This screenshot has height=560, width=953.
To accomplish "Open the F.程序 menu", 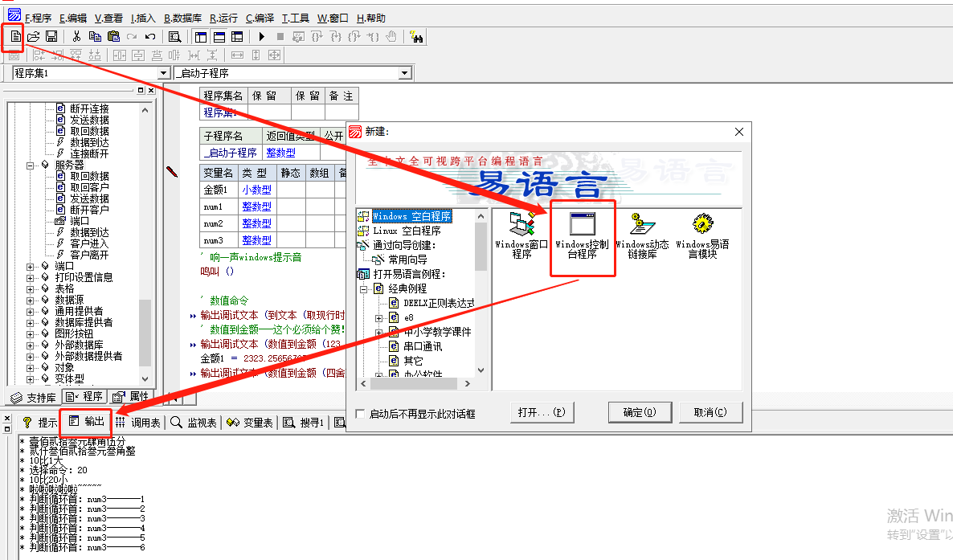I will point(39,18).
